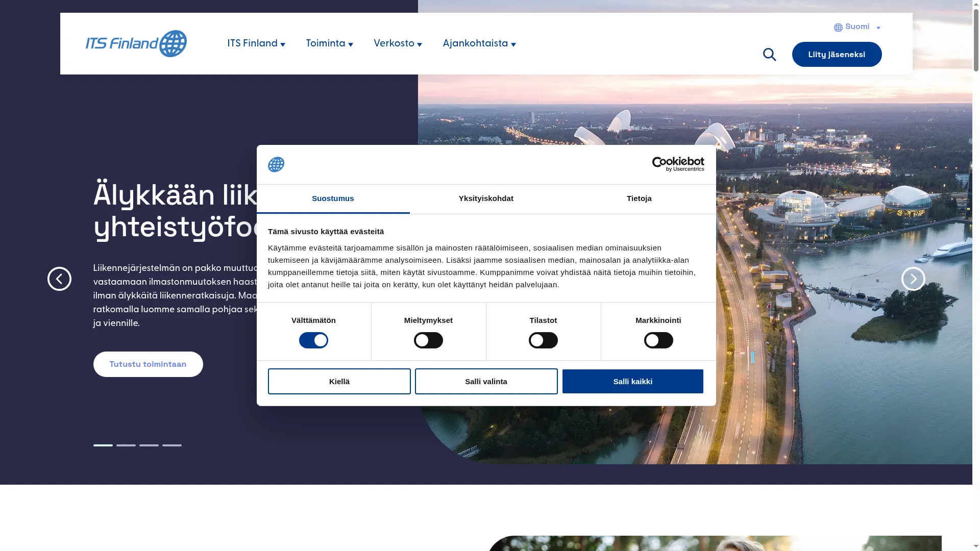Select the third carousel slide indicator
The image size is (980, 551).
point(149,445)
